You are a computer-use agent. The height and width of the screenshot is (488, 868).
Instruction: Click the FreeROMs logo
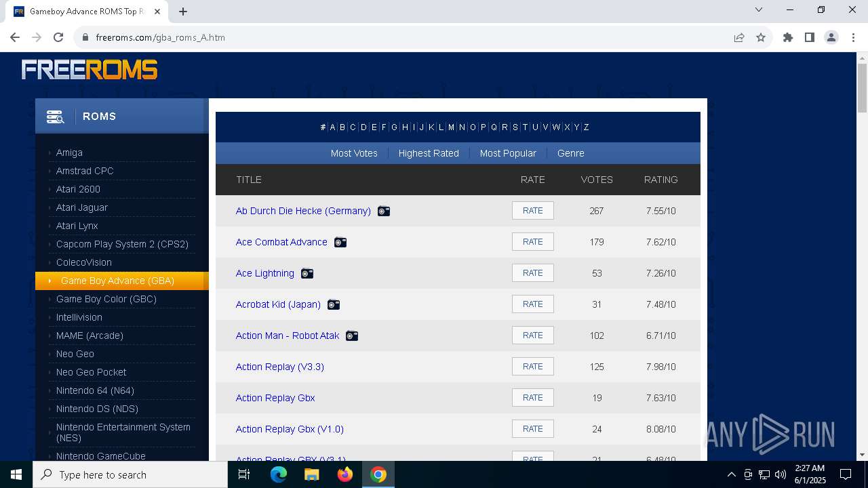pos(90,69)
